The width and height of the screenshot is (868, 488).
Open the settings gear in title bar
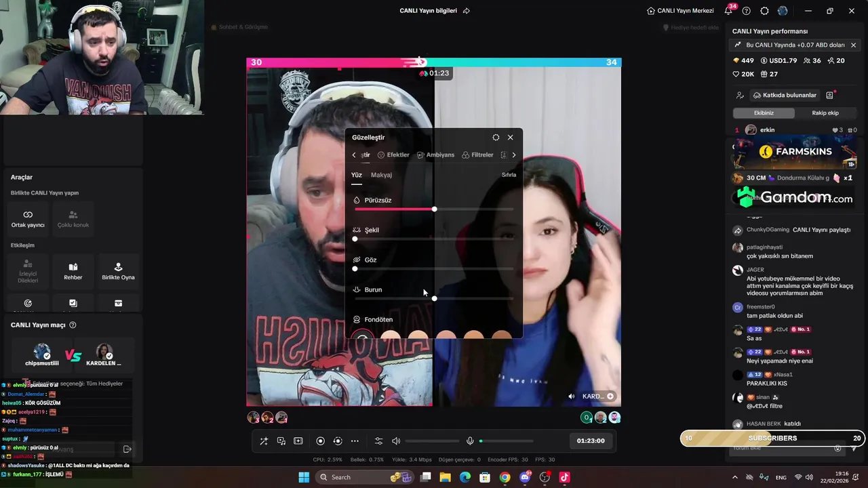(x=764, y=11)
